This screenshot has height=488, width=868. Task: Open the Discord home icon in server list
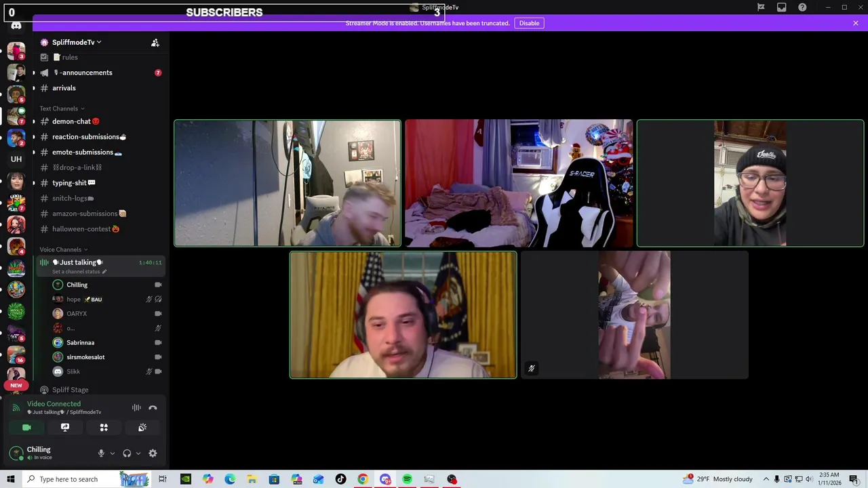(16, 26)
